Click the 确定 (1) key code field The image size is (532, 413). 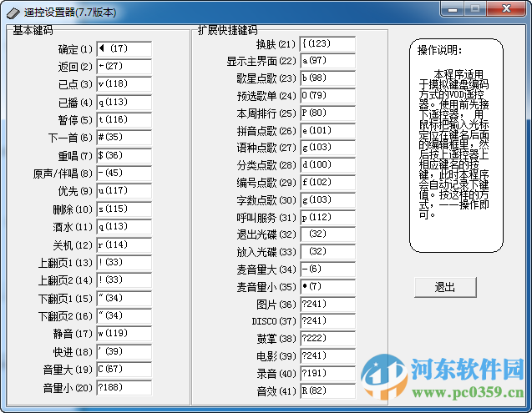(124, 49)
